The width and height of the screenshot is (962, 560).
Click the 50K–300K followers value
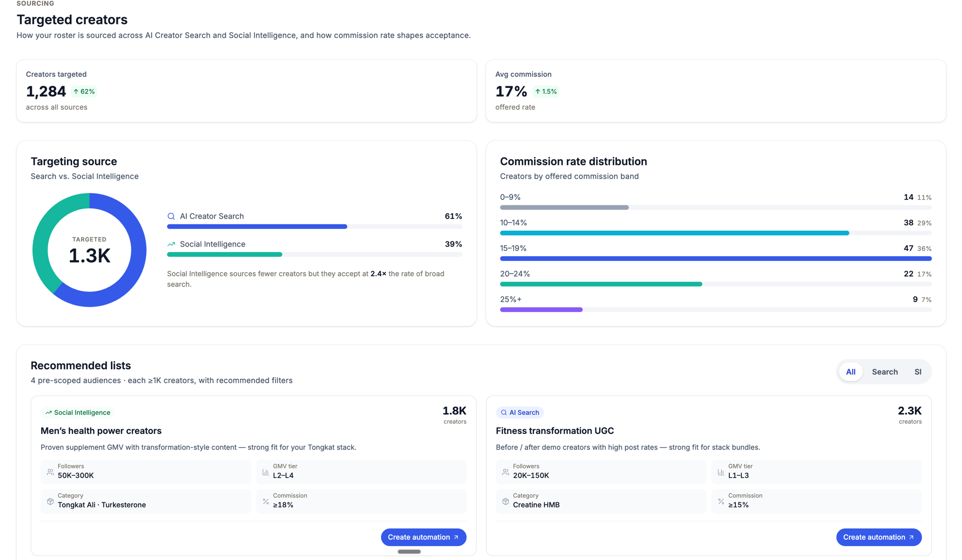tap(76, 475)
